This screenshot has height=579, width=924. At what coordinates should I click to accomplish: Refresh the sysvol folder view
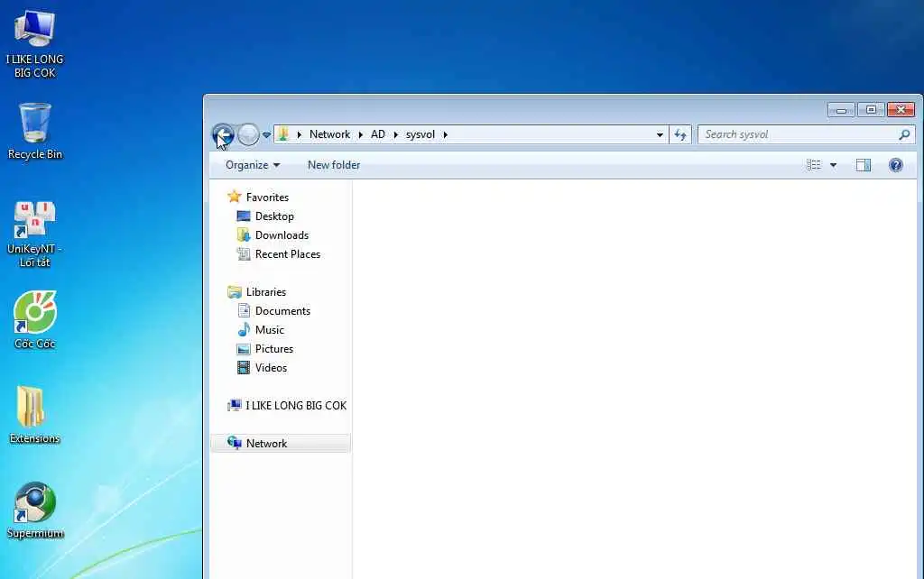pyautogui.click(x=680, y=135)
